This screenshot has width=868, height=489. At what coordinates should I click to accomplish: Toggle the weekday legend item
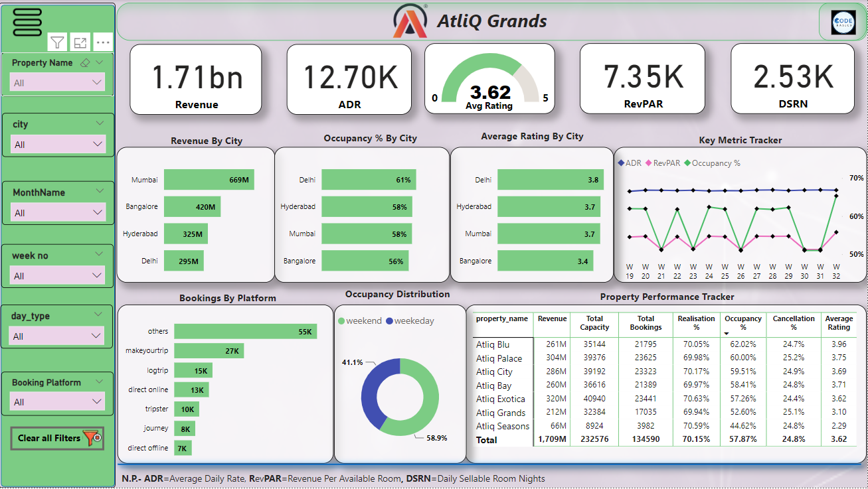[x=410, y=321]
